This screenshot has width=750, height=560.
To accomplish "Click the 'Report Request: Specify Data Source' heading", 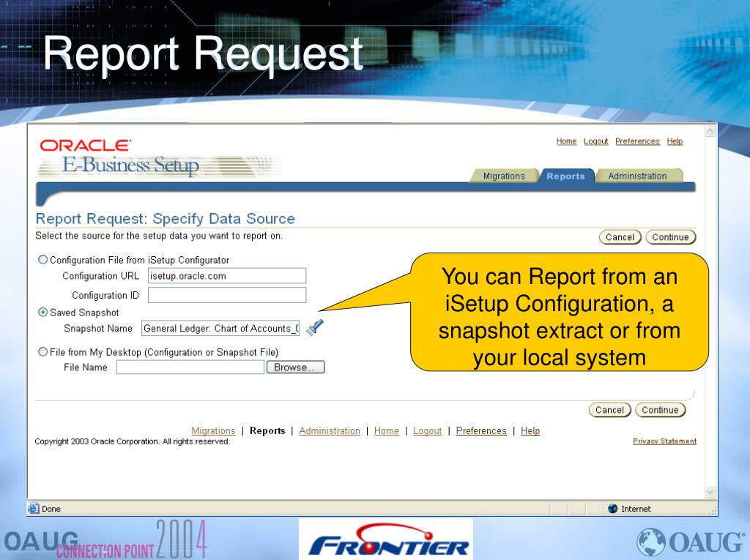I will click(x=166, y=219).
